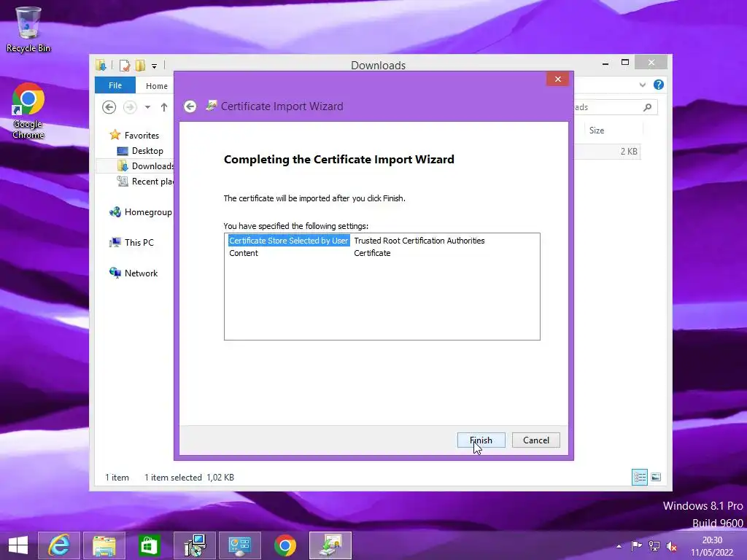
Task: Maximize the Downloads window
Action: (x=625, y=63)
